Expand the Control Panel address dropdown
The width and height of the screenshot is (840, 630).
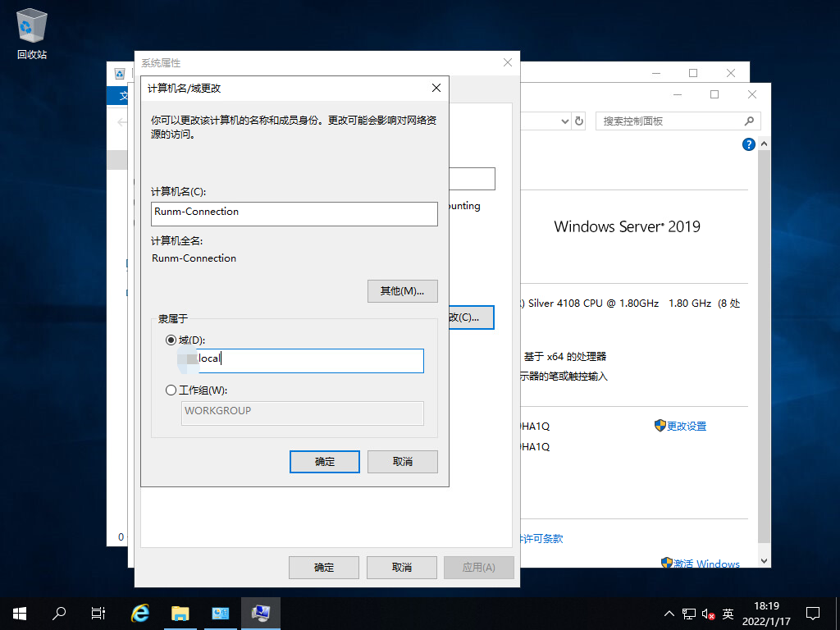tap(564, 121)
